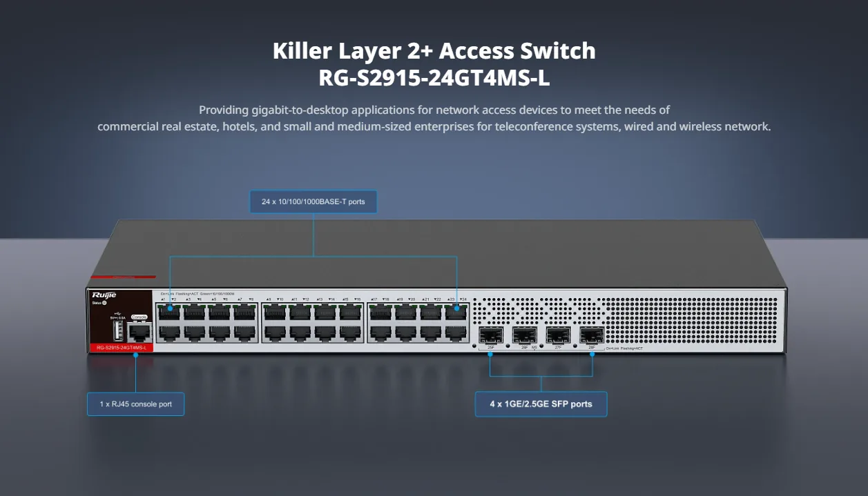Click SFP port 28F
The image size is (868, 496).
(x=592, y=336)
